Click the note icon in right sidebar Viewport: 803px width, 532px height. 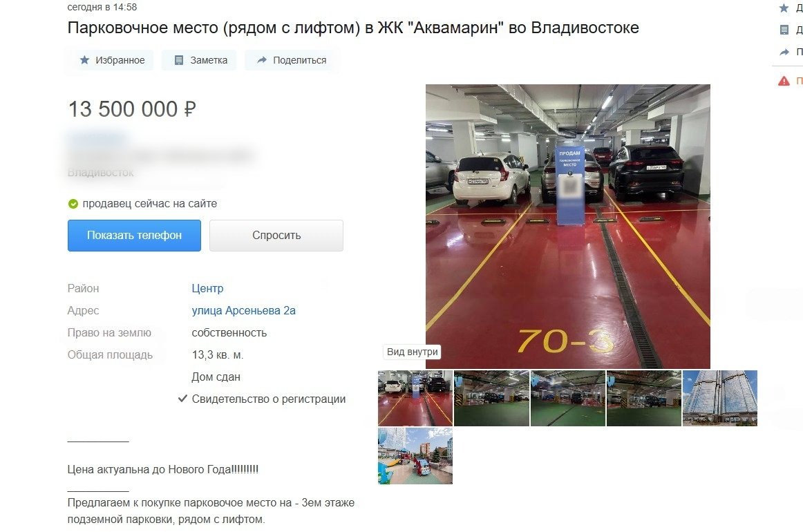(784, 30)
